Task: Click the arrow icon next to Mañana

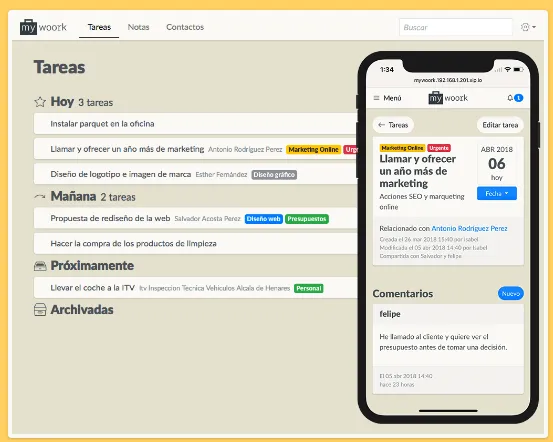Action: click(40, 196)
